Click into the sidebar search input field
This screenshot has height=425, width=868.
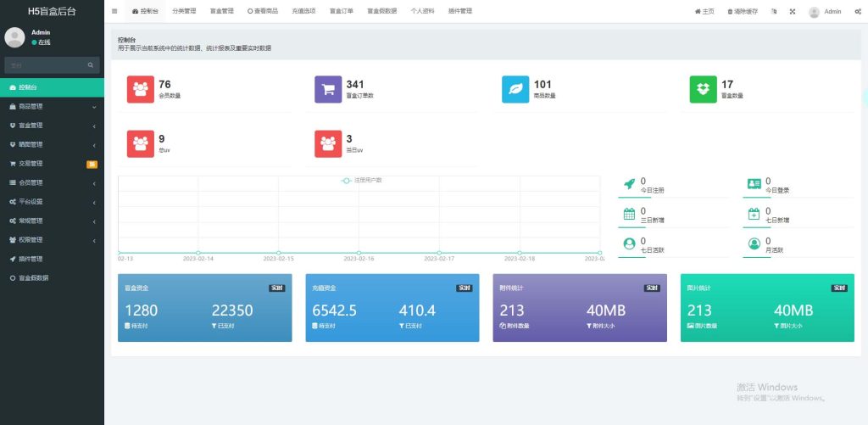click(x=44, y=65)
